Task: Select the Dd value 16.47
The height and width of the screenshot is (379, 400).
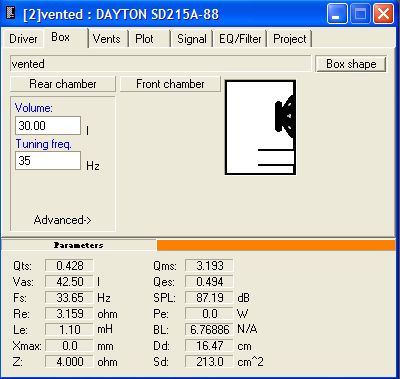Action: point(209,346)
